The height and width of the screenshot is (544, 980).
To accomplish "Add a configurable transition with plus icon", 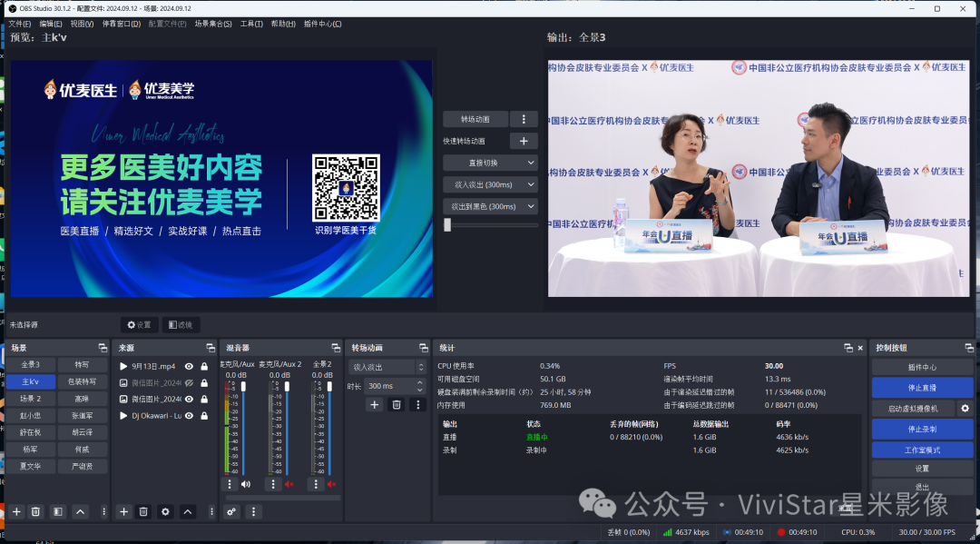I will pos(374,404).
